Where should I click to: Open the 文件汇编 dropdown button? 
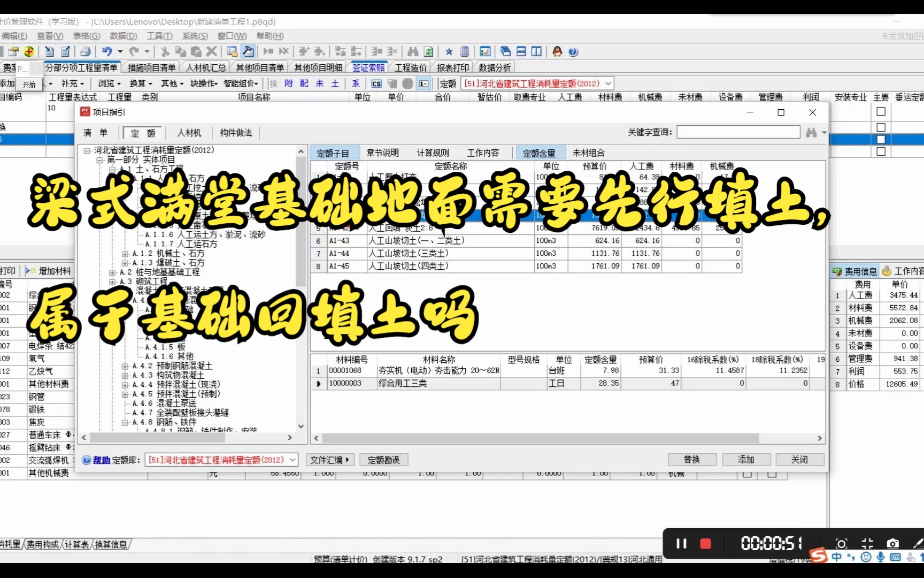coord(330,460)
